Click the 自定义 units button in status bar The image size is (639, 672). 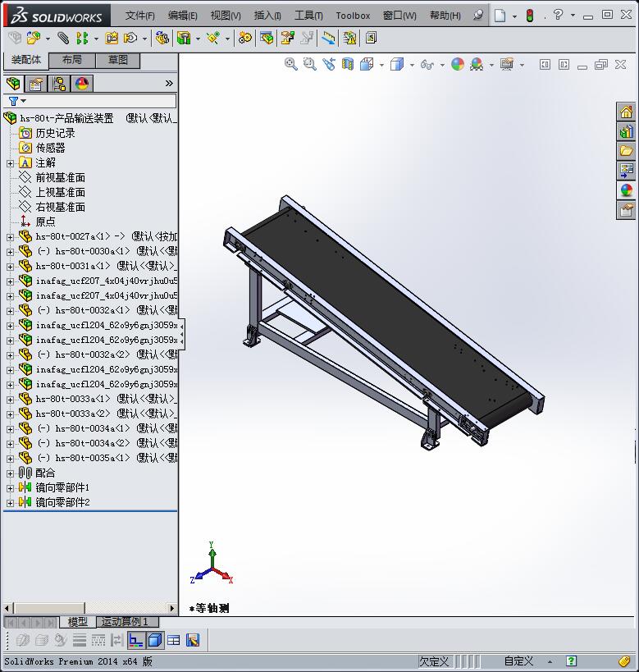coord(518,661)
